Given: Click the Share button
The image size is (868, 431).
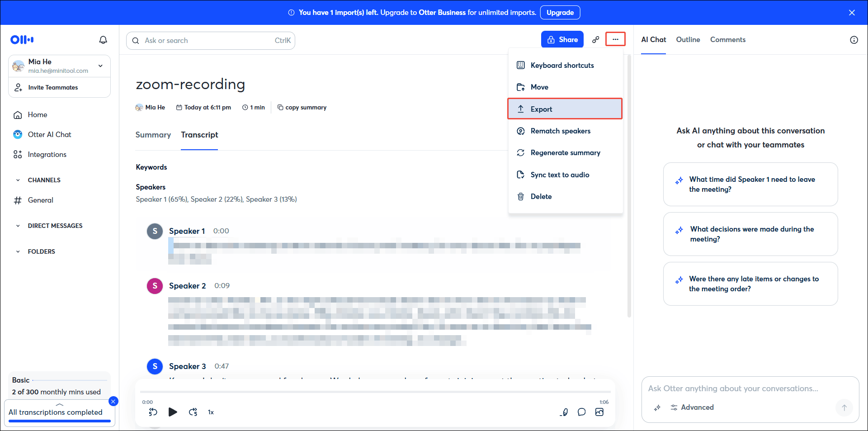Looking at the screenshot, I should [x=562, y=39].
